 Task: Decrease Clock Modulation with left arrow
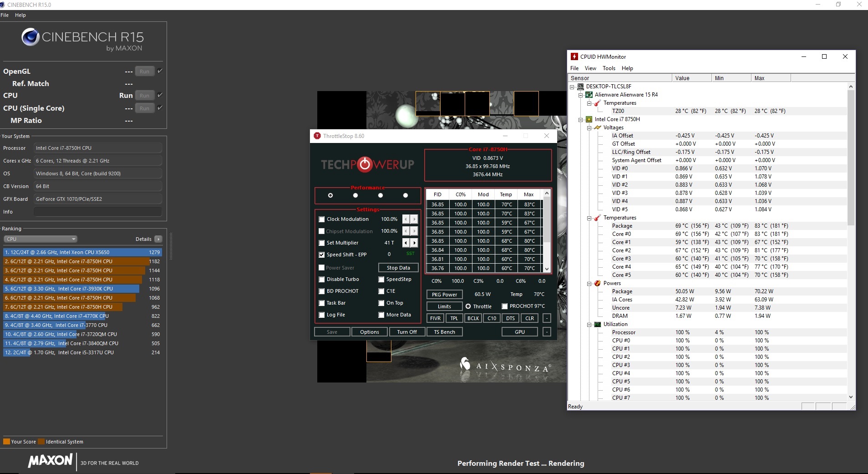pyautogui.click(x=406, y=219)
